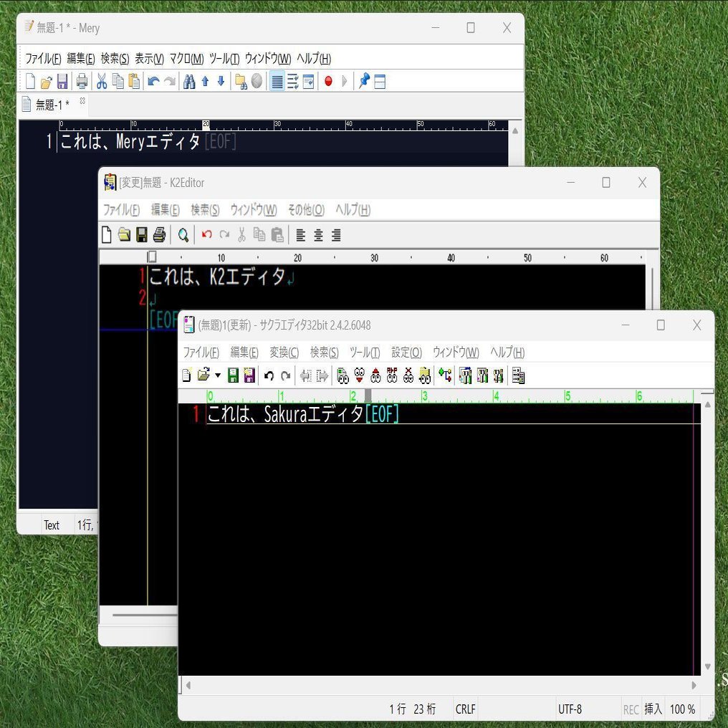Open K2Editor's その他(O) menu
Viewport: 728px width, 728px height.
click(306, 210)
